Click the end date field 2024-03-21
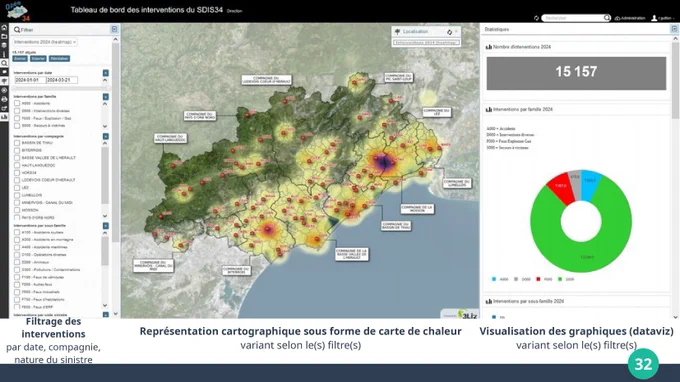This screenshot has height=382, width=680. (x=62, y=80)
